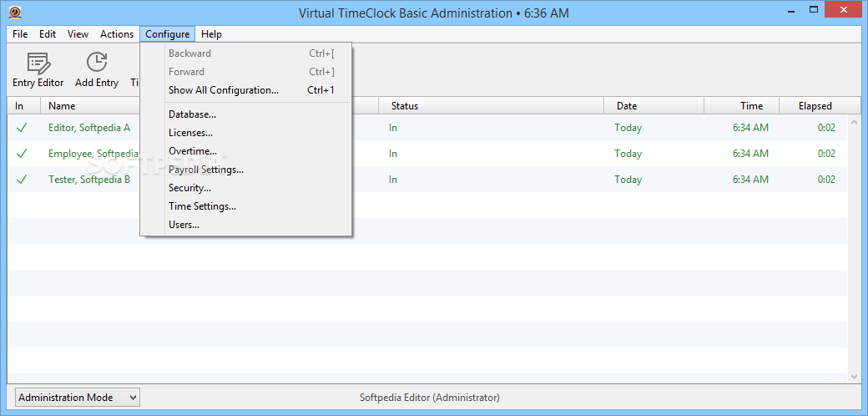Open the View menu

click(78, 34)
